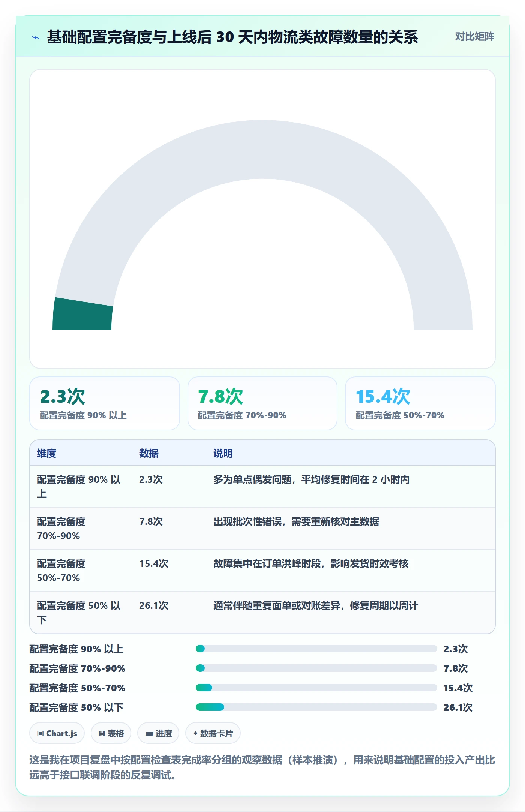This screenshot has width=525, height=812.
Task: Click progress label 配置完备度 50%-70%
Action: coord(77,688)
